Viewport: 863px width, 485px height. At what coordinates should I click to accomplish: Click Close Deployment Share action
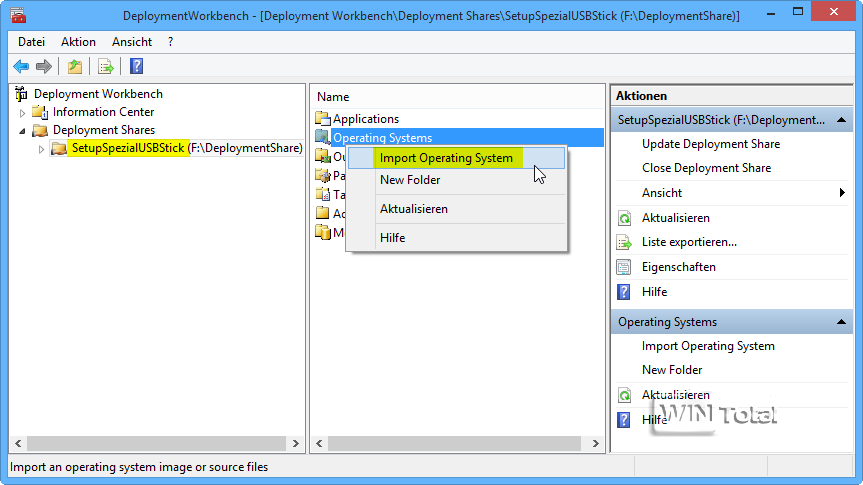pyautogui.click(x=707, y=168)
